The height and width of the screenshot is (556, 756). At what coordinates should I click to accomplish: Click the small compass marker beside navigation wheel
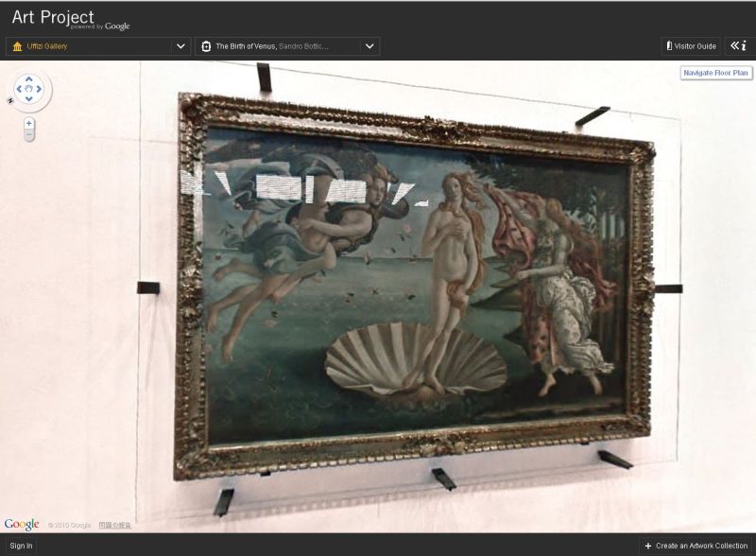coord(10,100)
